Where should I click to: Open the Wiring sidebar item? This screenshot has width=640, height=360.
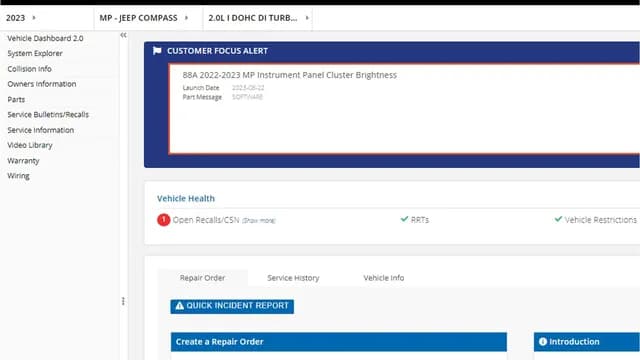(18, 176)
